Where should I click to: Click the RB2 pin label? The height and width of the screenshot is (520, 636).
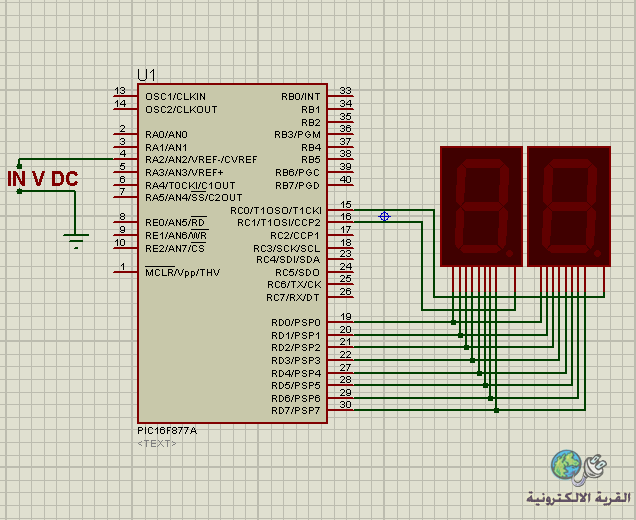pos(311,122)
